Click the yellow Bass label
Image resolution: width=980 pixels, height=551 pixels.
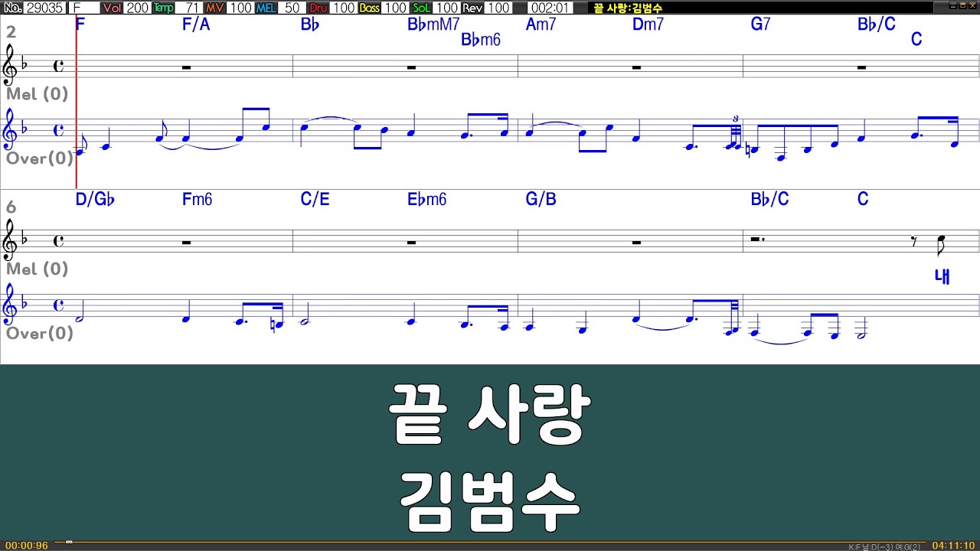tap(369, 8)
